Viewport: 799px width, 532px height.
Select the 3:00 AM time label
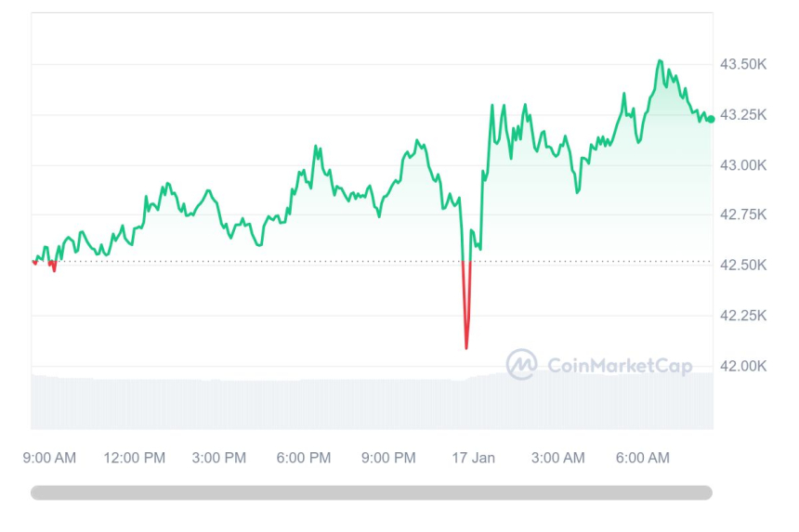(557, 458)
